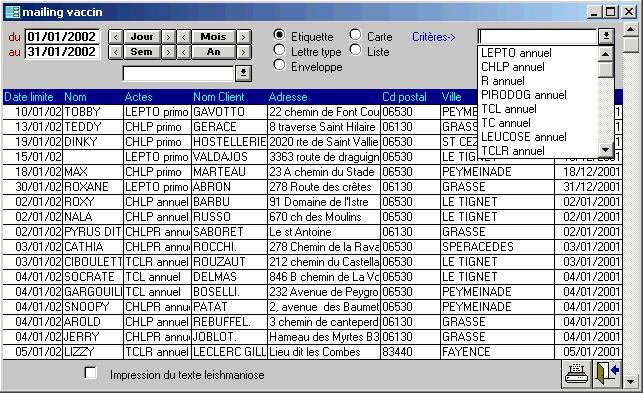Image resolution: width=643 pixels, height=393 pixels.
Task: Click next arrow right of Mois
Action: click(244, 37)
